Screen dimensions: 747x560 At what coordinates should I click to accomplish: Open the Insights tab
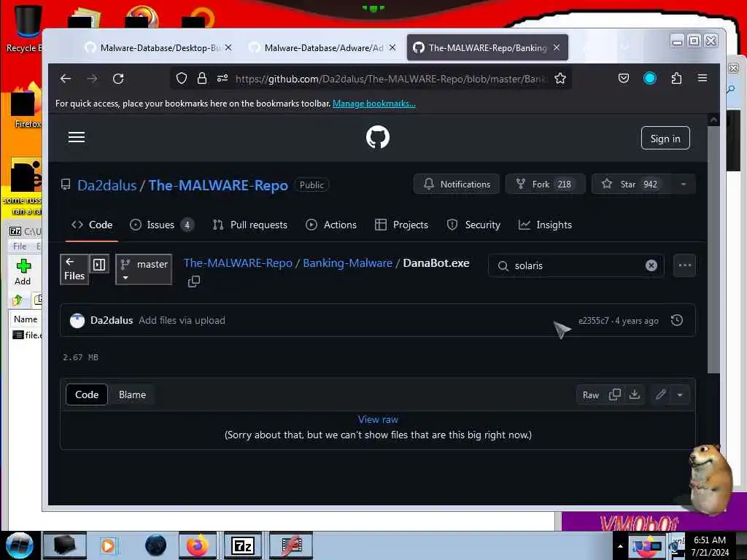click(545, 225)
